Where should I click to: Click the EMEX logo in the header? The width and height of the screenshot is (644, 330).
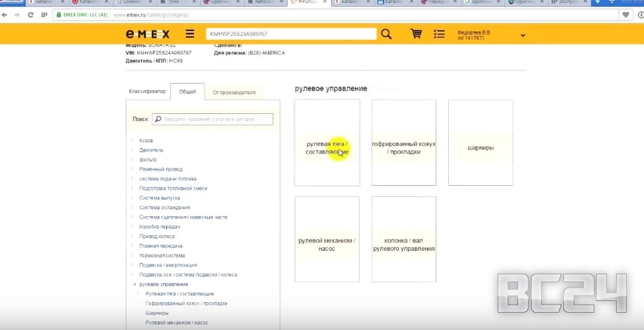click(147, 34)
